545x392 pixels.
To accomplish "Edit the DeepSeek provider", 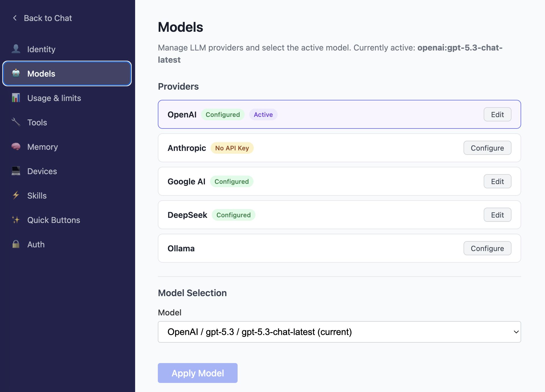I will pos(497,215).
